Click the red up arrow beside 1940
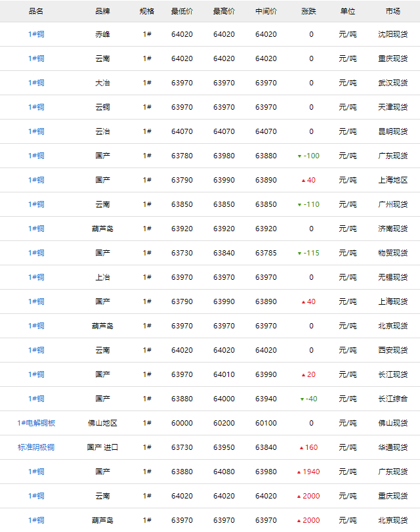 coord(299,472)
